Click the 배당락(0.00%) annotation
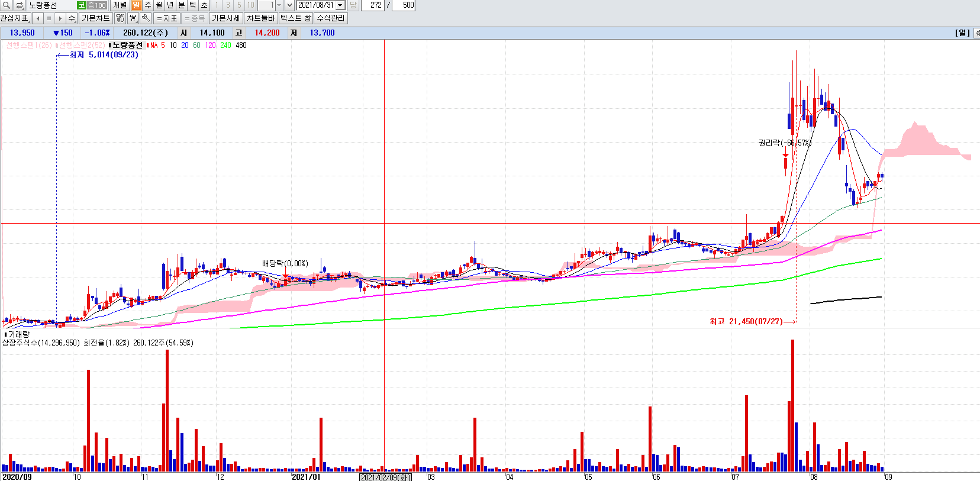 [x=285, y=263]
